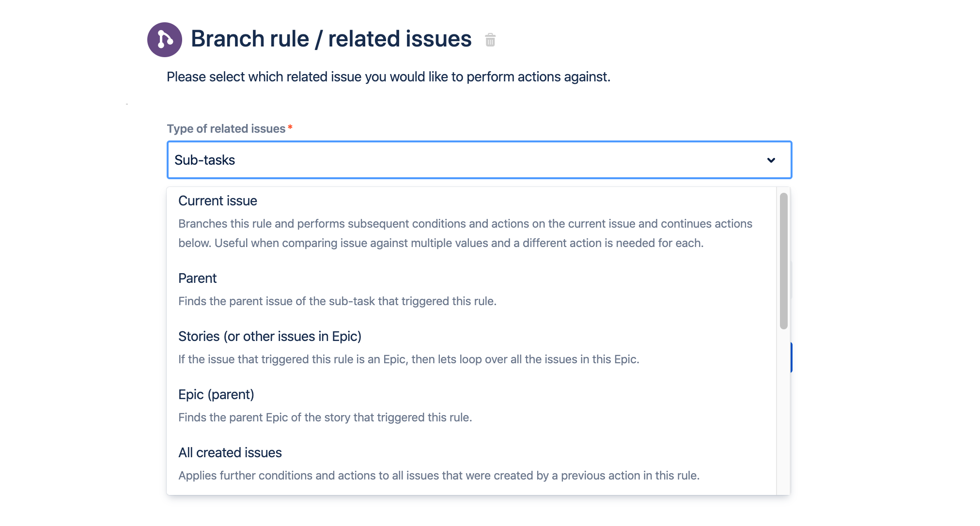Click the "Type of related issues" label
Image resolution: width=980 pixels, height=526 pixels.
click(x=226, y=129)
